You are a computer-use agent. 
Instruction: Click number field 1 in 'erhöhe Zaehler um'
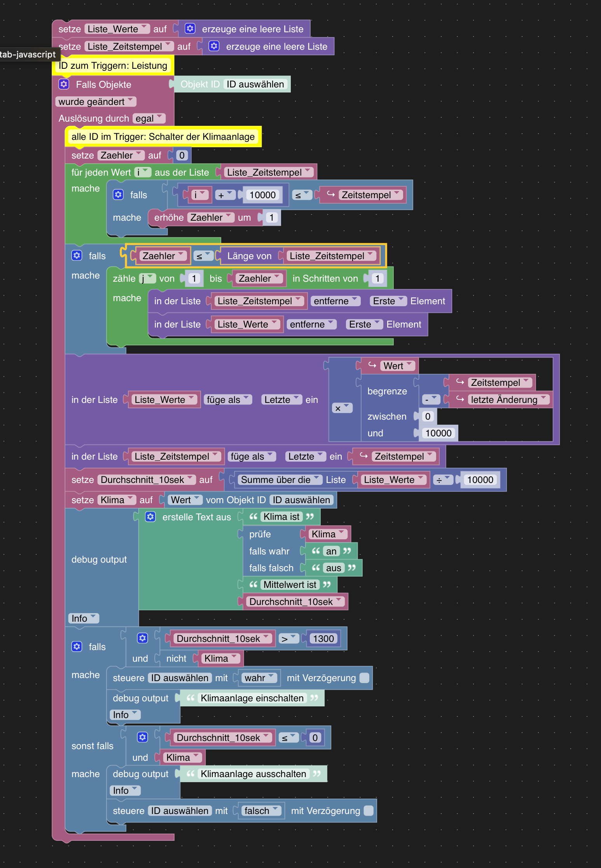point(272,217)
